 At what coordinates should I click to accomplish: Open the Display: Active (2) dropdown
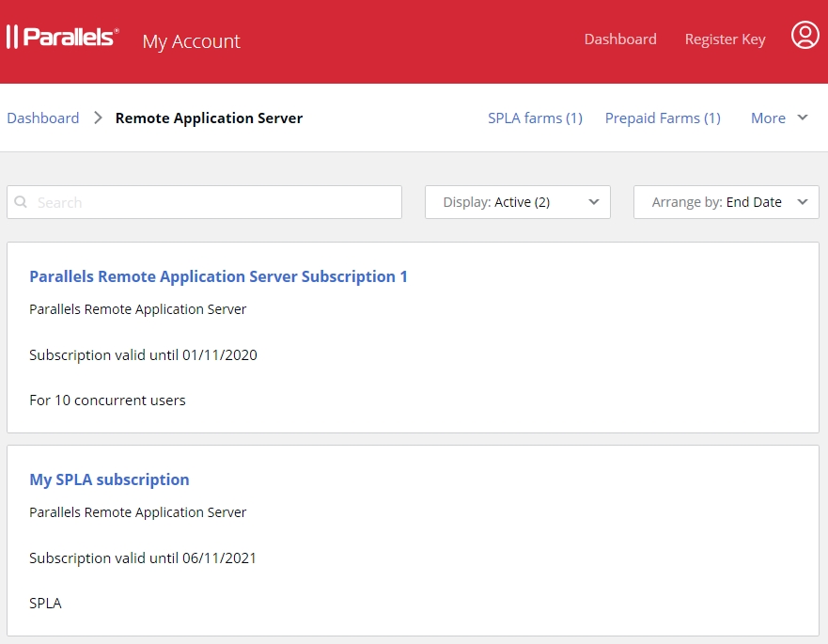[517, 202]
